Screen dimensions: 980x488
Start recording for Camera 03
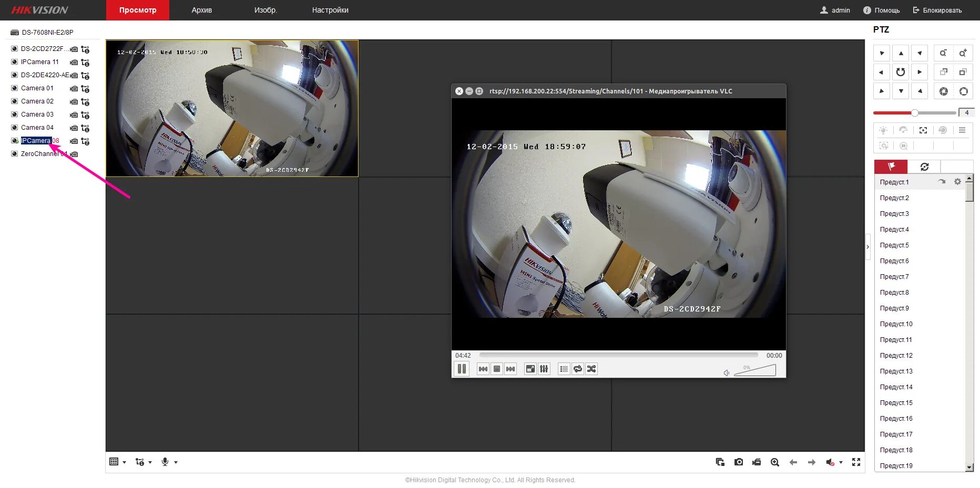(74, 115)
